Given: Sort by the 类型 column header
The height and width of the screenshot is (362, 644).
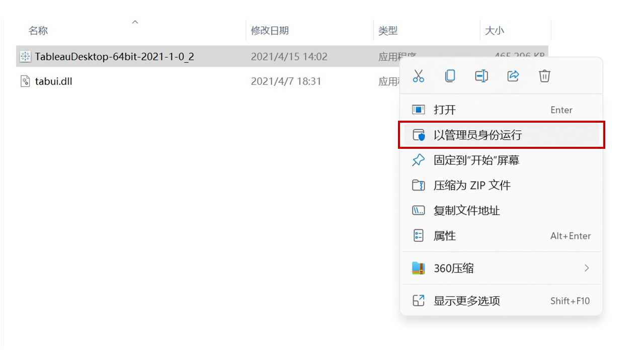Looking at the screenshot, I should click(388, 31).
